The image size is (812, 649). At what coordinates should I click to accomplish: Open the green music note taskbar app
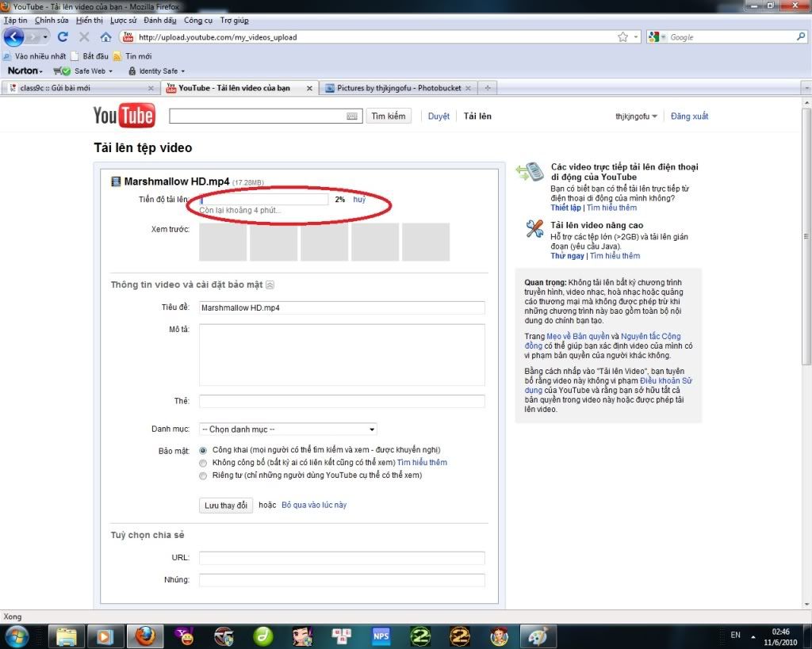pos(262,636)
